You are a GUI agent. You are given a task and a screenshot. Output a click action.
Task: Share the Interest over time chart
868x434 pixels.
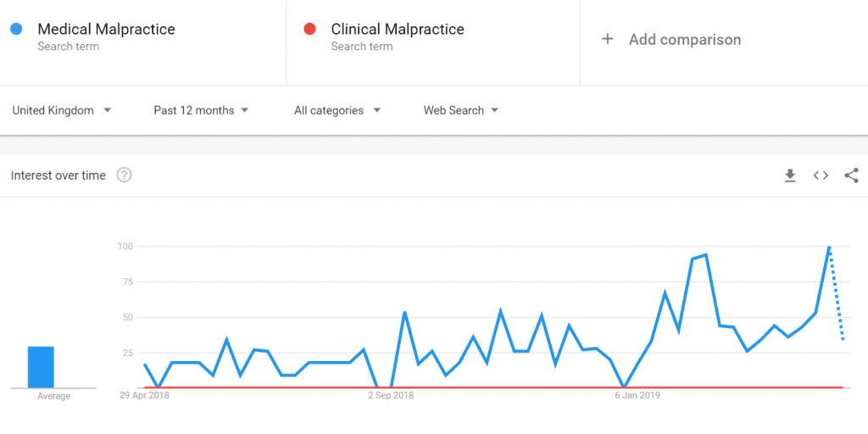[x=851, y=175]
